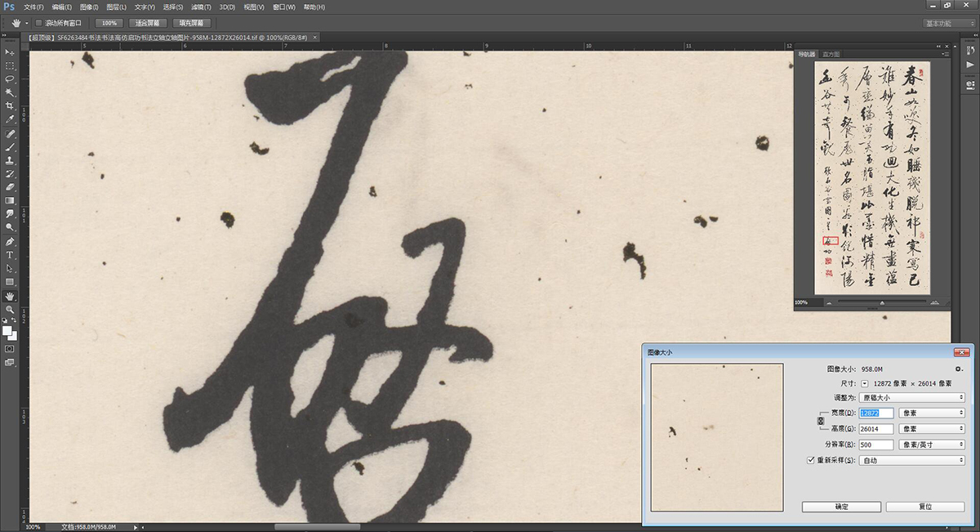Click the Navigator zoom slider handle
This screenshot has height=532, width=980.
[882, 303]
